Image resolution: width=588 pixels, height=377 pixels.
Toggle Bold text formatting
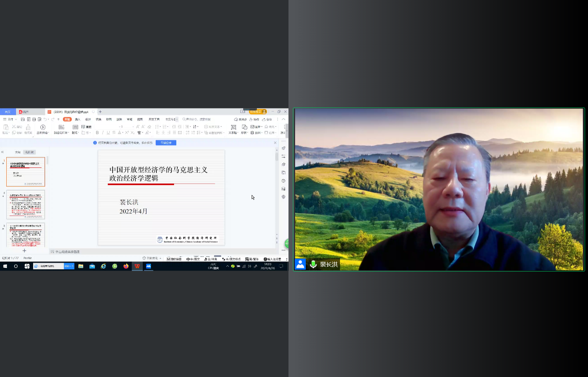(97, 132)
